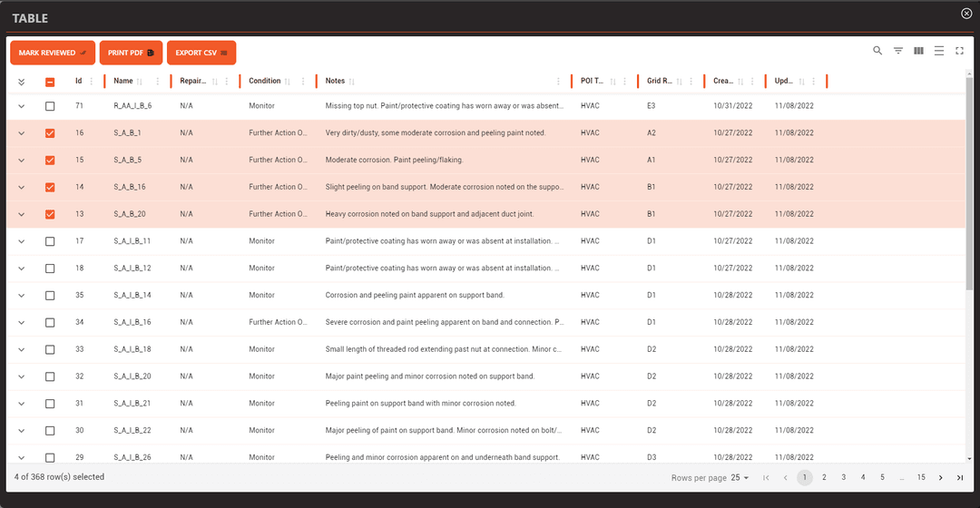
Task: Click the show/hide columns icon
Action: [918, 51]
